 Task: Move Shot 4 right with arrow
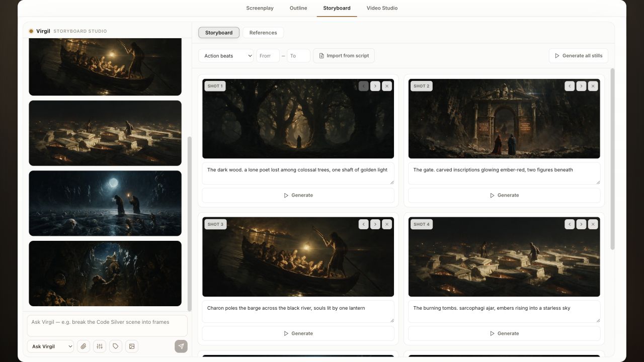tap(581, 224)
